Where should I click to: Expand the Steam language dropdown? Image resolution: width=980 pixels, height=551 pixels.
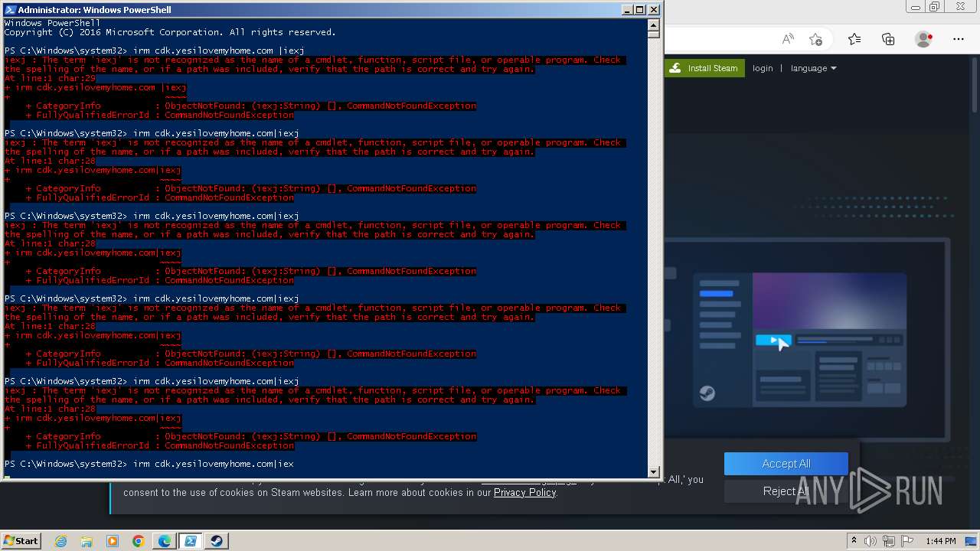[x=813, y=68]
